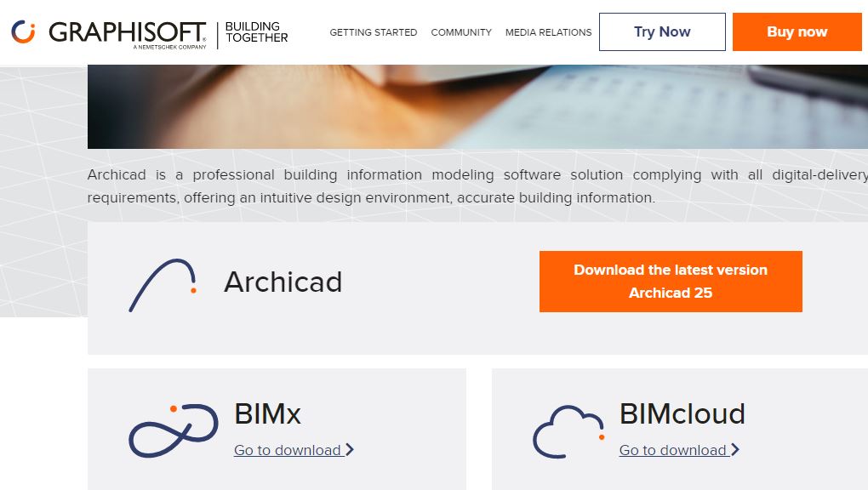868x490 pixels.
Task: Click the Graphisoft logo icon
Action: [x=23, y=31]
